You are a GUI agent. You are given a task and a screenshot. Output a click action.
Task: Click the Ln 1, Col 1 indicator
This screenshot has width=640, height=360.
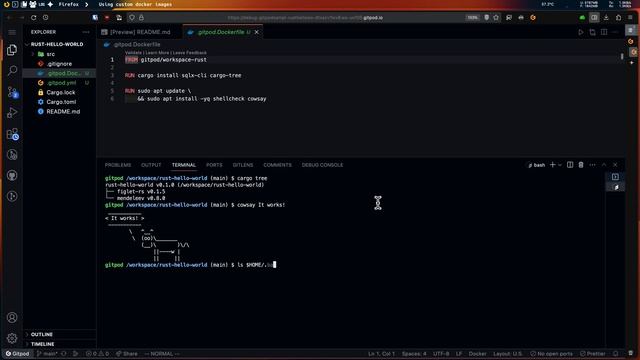tap(381, 353)
